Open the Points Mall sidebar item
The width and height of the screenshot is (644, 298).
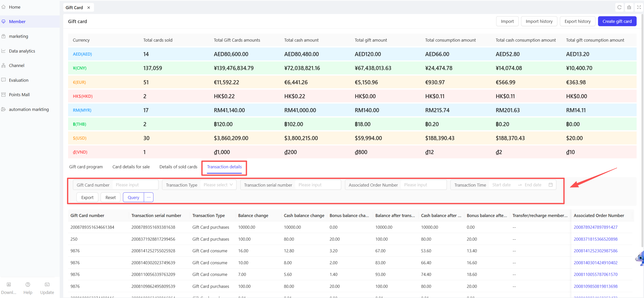(19, 95)
